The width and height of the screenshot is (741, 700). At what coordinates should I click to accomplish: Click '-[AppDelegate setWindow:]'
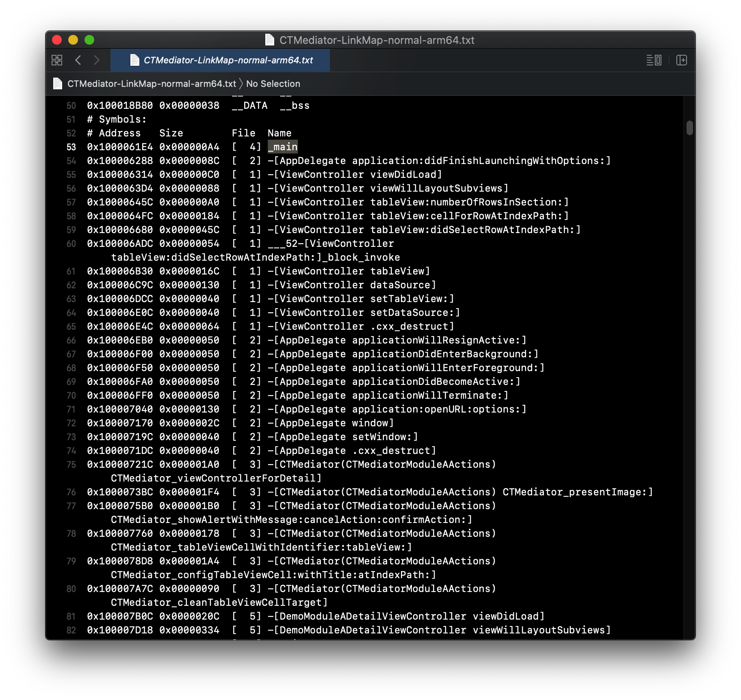click(343, 437)
